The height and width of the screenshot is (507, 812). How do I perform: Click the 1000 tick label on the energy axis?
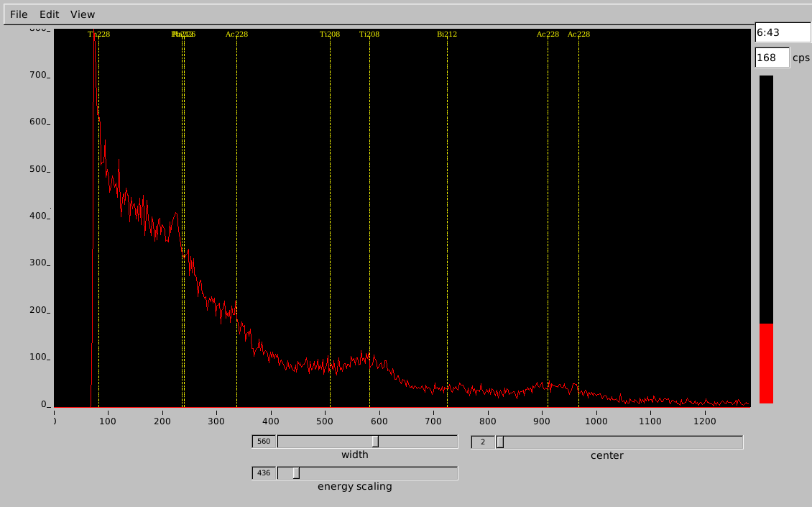point(596,421)
